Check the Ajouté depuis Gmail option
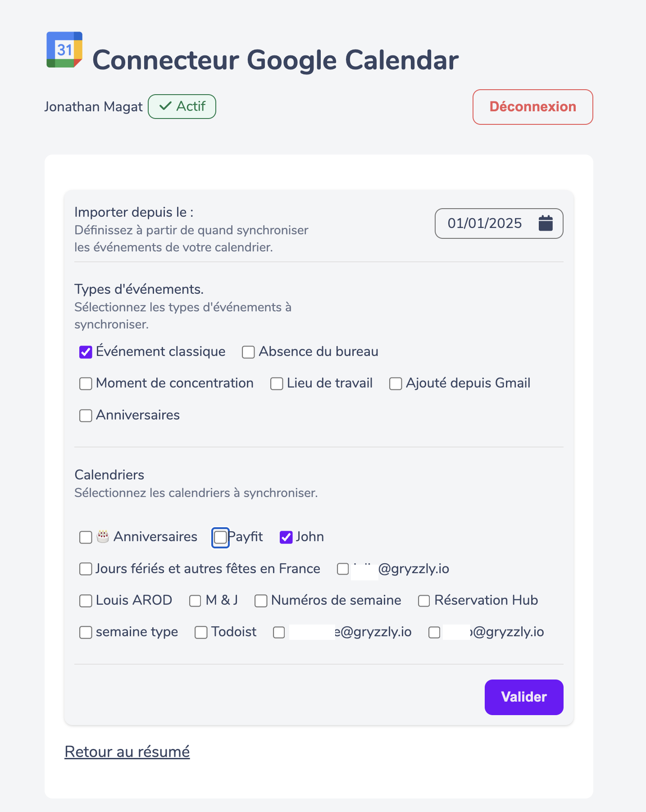The width and height of the screenshot is (646, 812). 396,383
